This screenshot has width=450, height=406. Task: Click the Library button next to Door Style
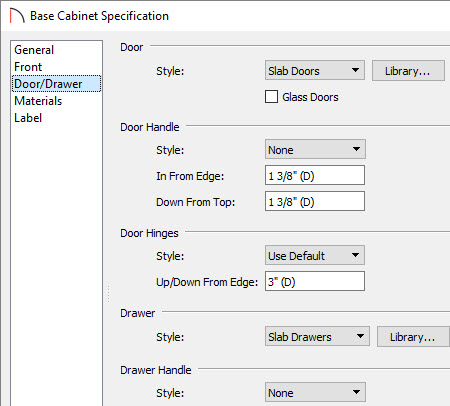coord(408,70)
